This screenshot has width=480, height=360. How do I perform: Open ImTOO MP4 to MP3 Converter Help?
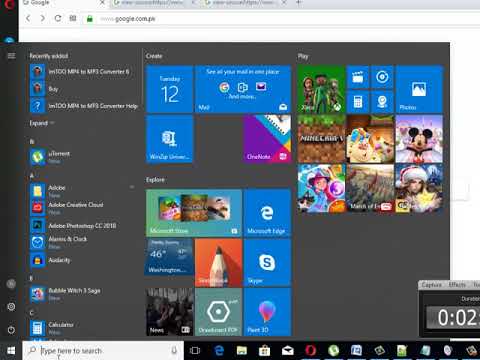pyautogui.click(x=83, y=106)
